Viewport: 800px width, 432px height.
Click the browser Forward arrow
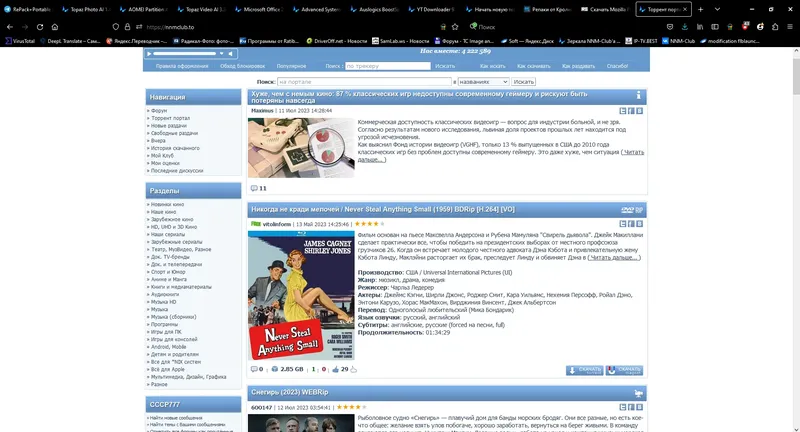coord(24,27)
